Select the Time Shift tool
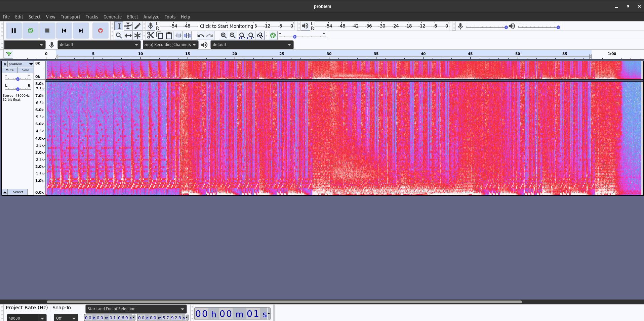The height and width of the screenshot is (321, 644). click(128, 35)
